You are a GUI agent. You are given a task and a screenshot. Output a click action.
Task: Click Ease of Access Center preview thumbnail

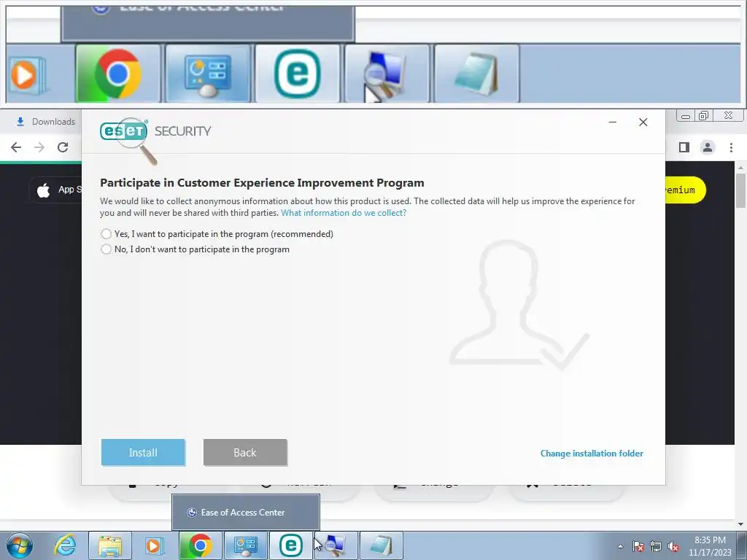[x=245, y=513]
